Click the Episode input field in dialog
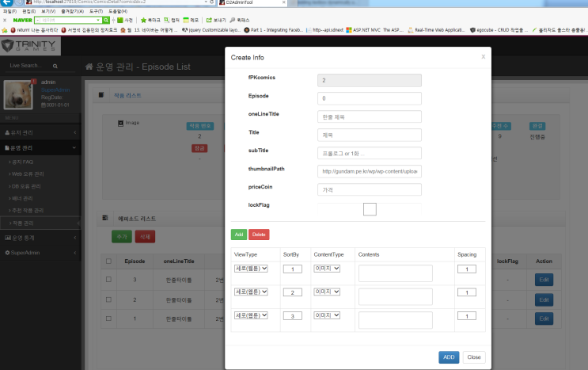 (370, 98)
